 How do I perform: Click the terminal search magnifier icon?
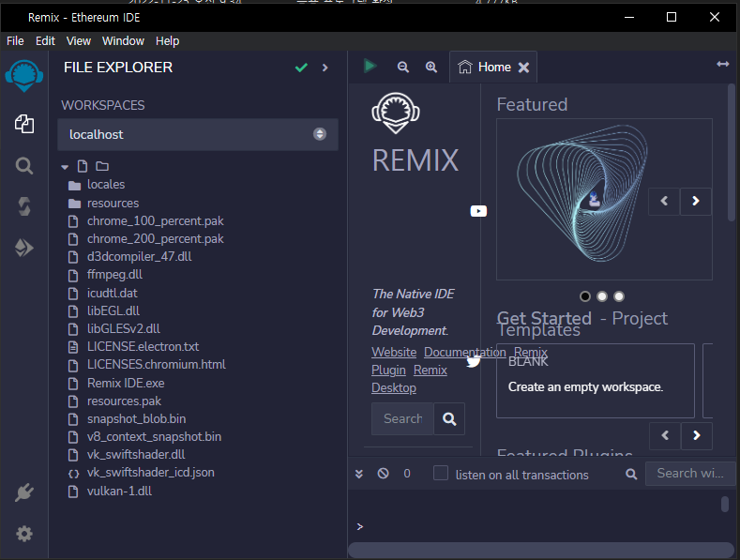pos(631,474)
